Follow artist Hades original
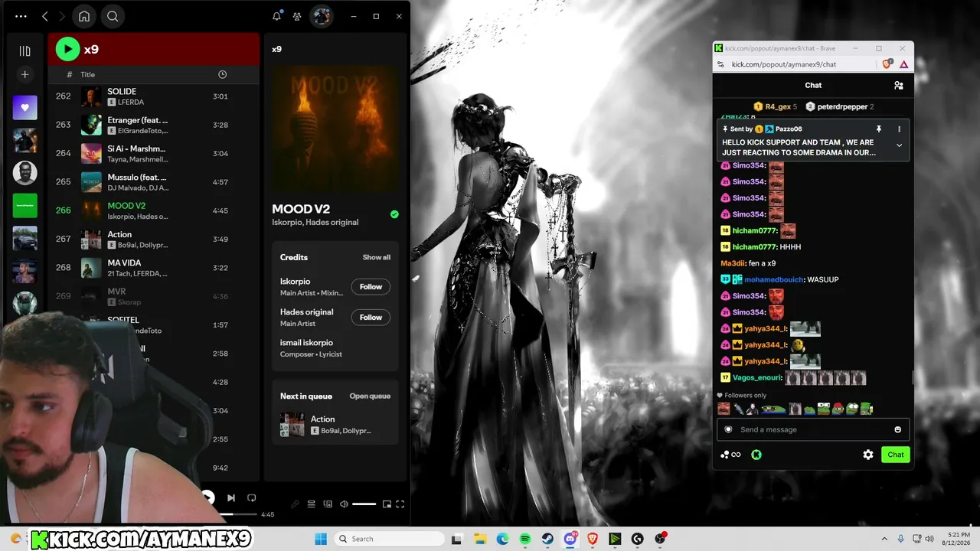 coord(371,317)
